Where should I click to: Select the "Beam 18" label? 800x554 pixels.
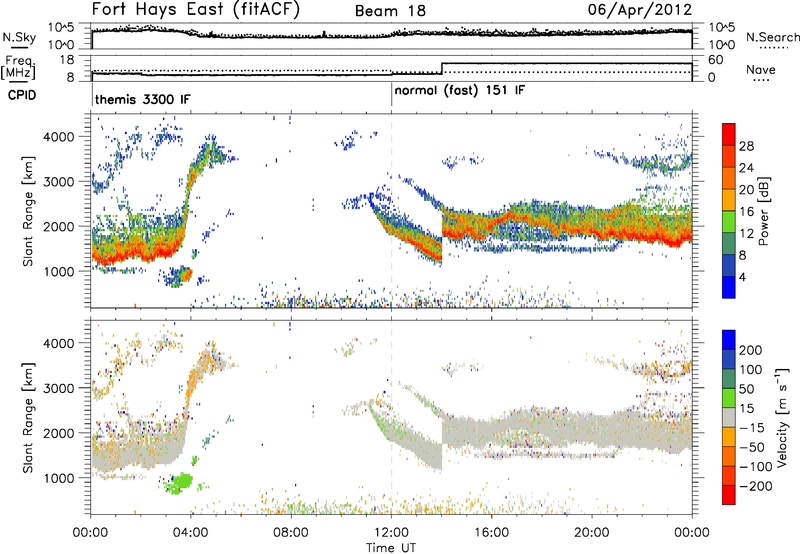tap(390, 11)
